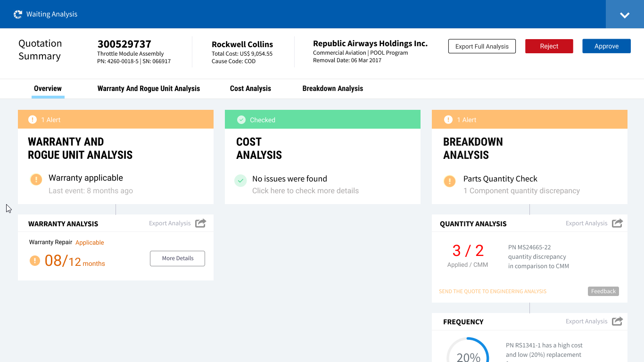Viewport: 644px width, 362px height.
Task: Click the Export Full Analysis button
Action: pos(482,46)
